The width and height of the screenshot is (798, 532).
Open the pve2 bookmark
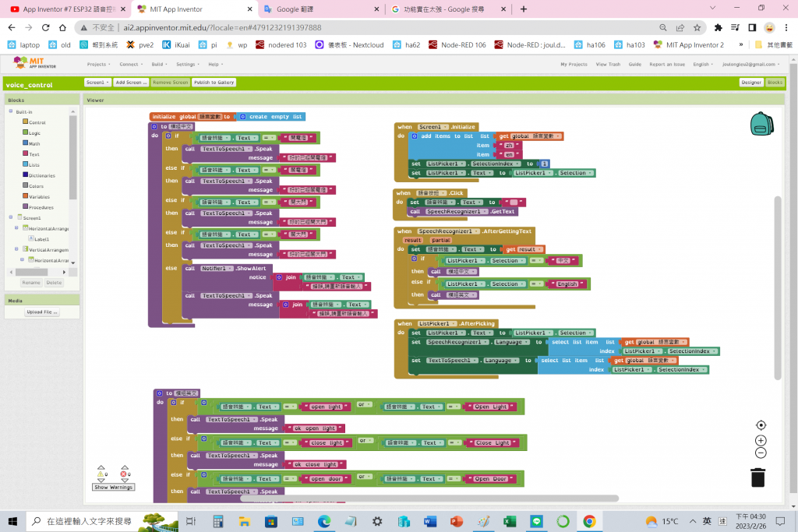(x=140, y=44)
